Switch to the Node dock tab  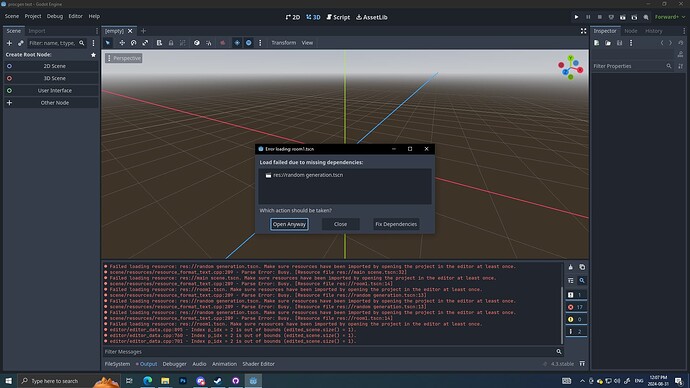tap(631, 31)
